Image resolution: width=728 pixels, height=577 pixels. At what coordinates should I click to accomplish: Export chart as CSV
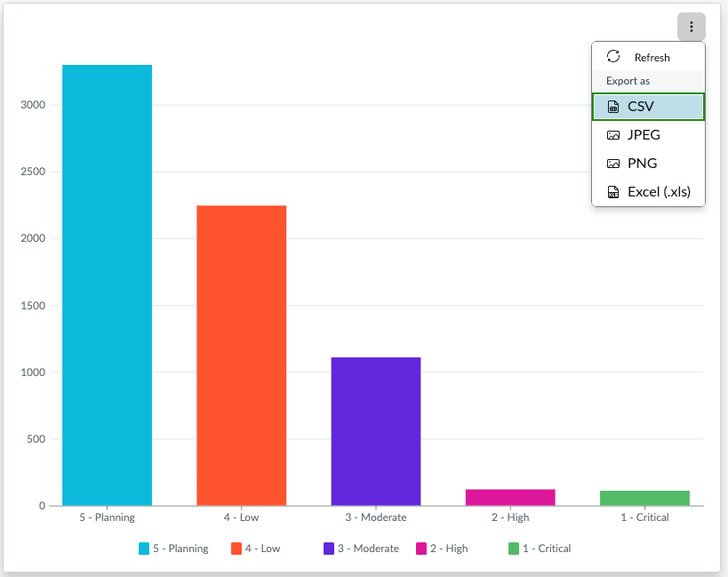(648, 107)
